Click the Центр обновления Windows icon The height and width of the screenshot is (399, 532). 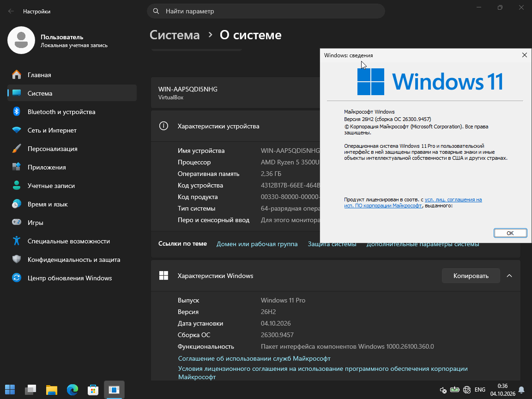click(16, 278)
